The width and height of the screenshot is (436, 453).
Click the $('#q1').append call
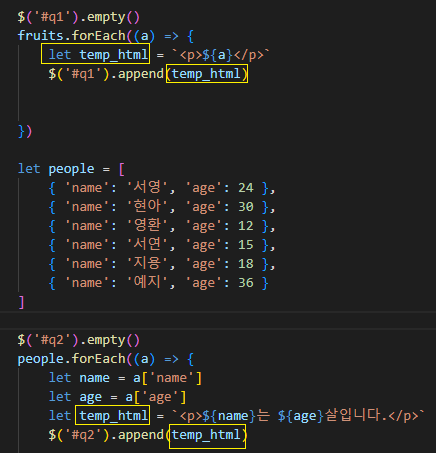[x=148, y=74]
